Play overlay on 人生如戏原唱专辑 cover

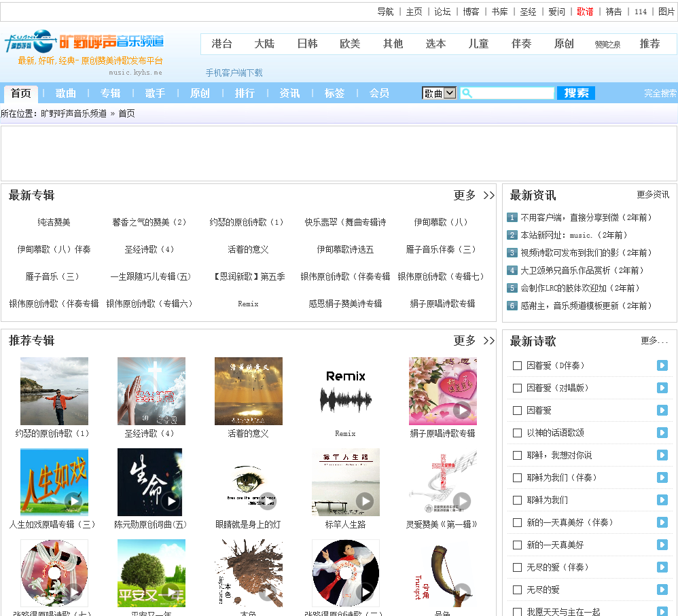[x=73, y=501]
